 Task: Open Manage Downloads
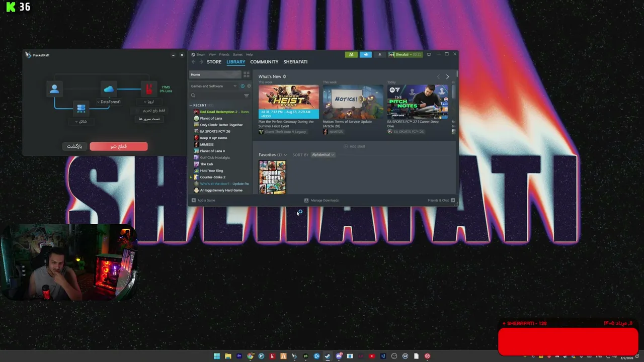click(321, 200)
